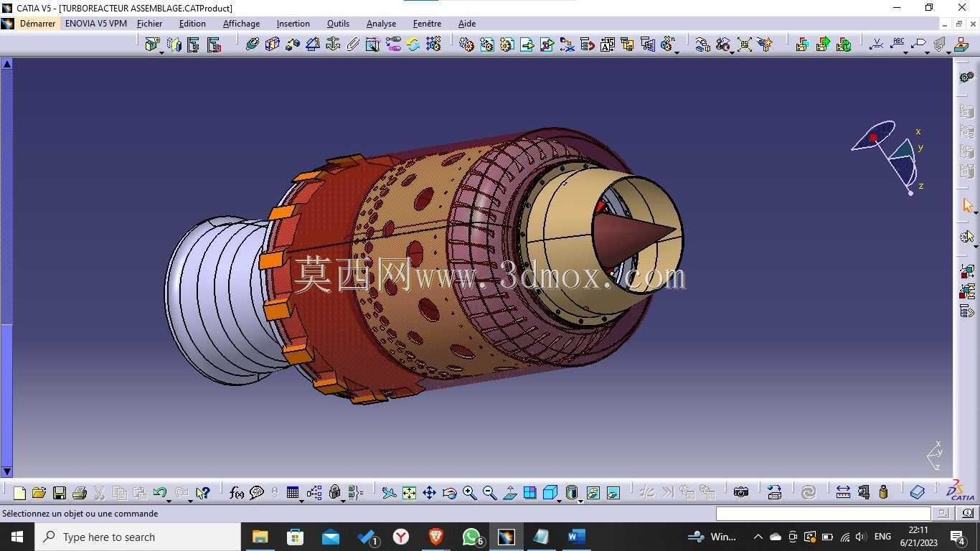980x551 pixels.
Task: Toggle the Multi-View layout icon
Action: click(x=529, y=492)
